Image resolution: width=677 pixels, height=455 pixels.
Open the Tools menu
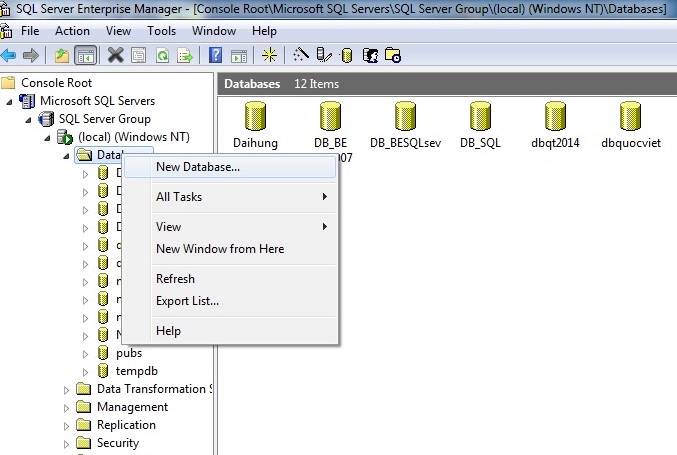(161, 31)
